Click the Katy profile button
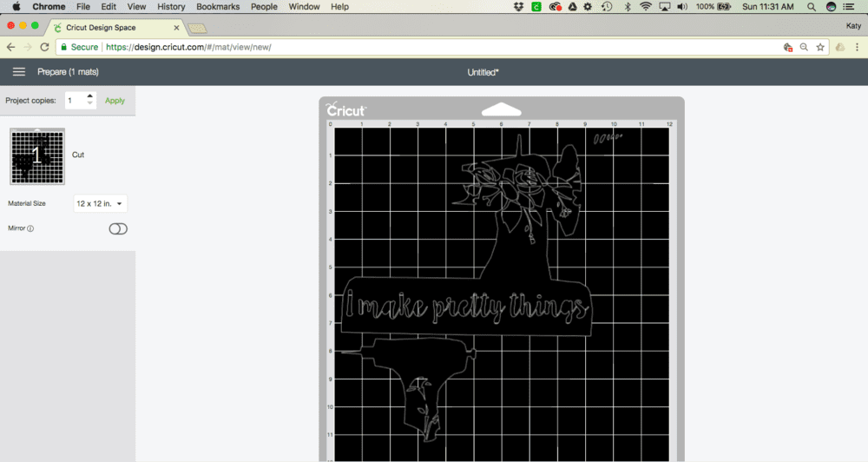This screenshot has width=868, height=462. [852, 27]
